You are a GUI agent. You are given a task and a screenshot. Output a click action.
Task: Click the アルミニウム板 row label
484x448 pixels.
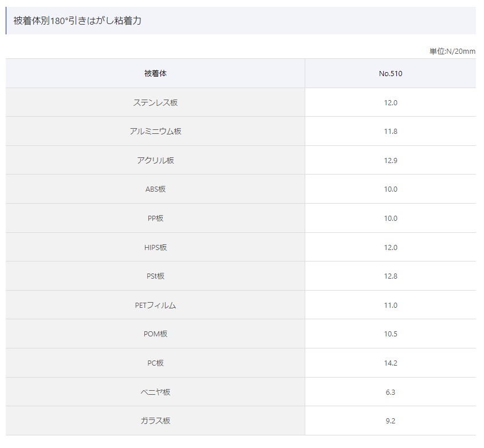(155, 132)
